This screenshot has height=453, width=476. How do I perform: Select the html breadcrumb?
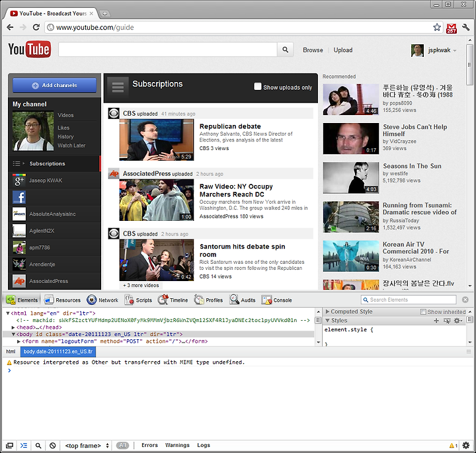(x=11, y=352)
